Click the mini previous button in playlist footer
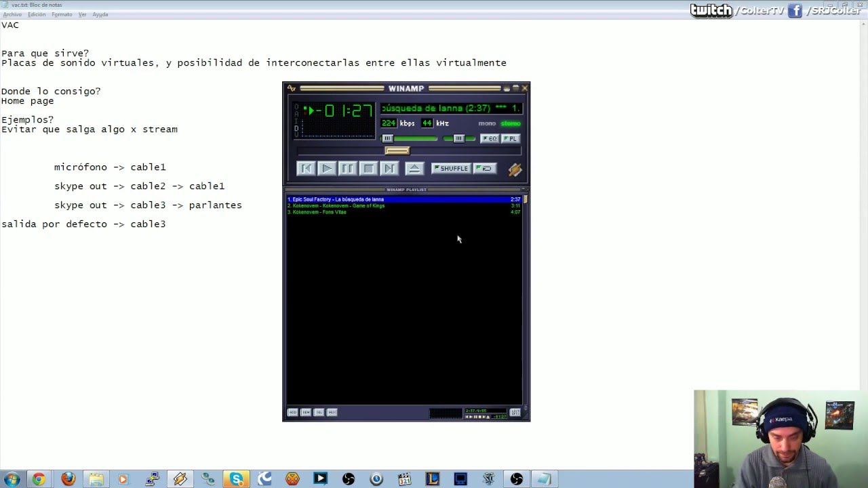Screen dimensions: 868x488 point(467,416)
